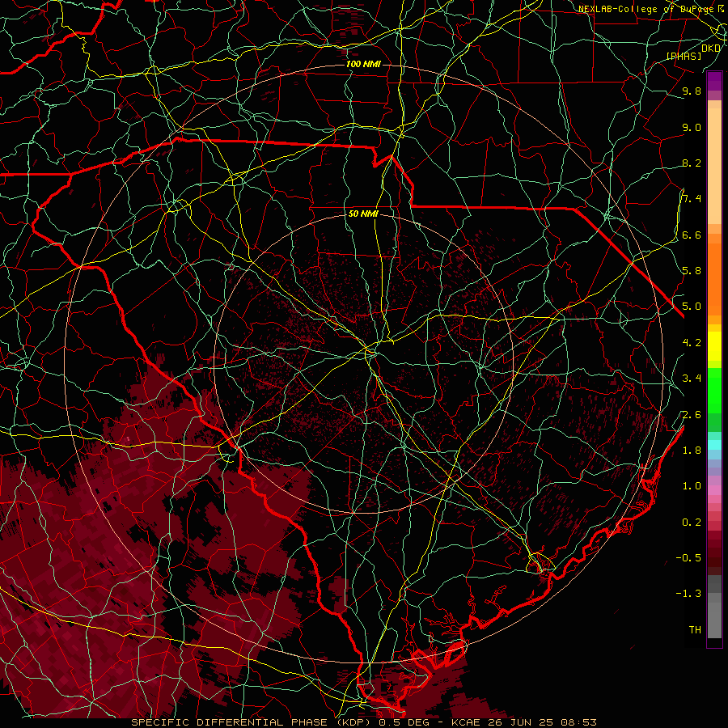The image size is (728, 728).
Task: Click the 1.0 scale value
Action: [x=692, y=486]
